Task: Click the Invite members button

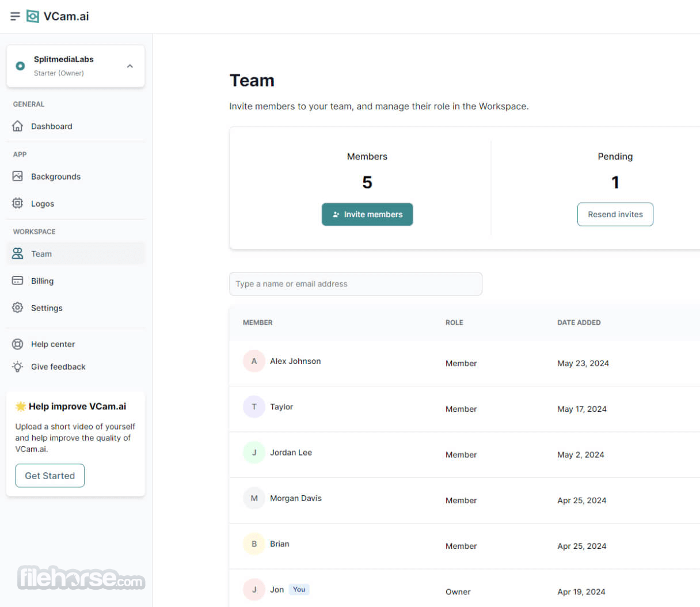Action: (367, 214)
